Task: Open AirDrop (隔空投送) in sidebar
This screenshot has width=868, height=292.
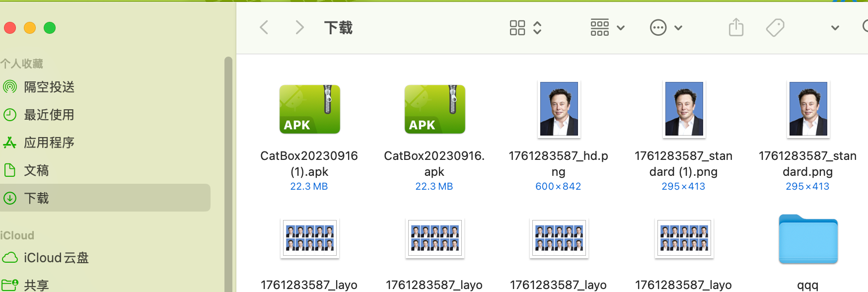Action: 49,87
